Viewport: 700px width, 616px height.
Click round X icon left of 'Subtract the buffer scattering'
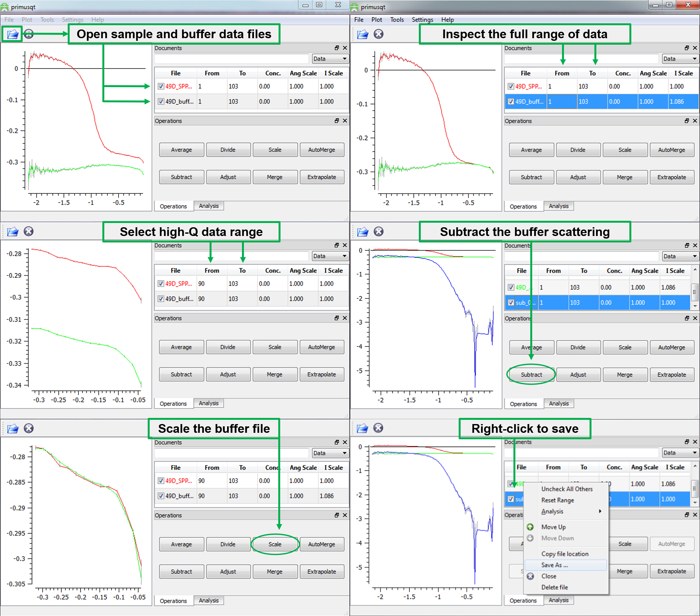[x=378, y=232]
